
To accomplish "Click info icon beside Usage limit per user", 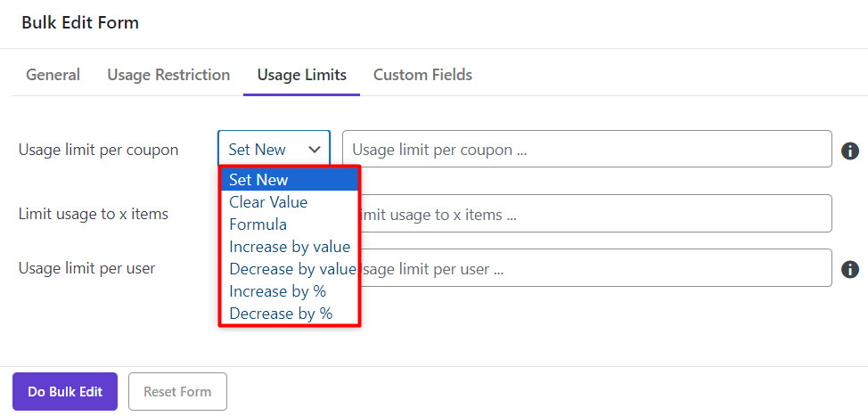I will (850, 269).
